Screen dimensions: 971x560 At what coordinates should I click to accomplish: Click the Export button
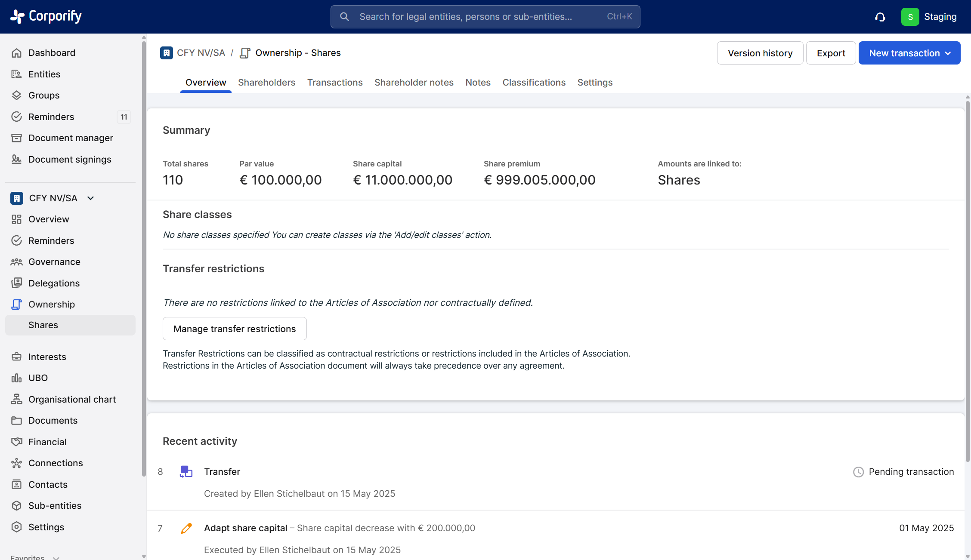click(x=831, y=53)
